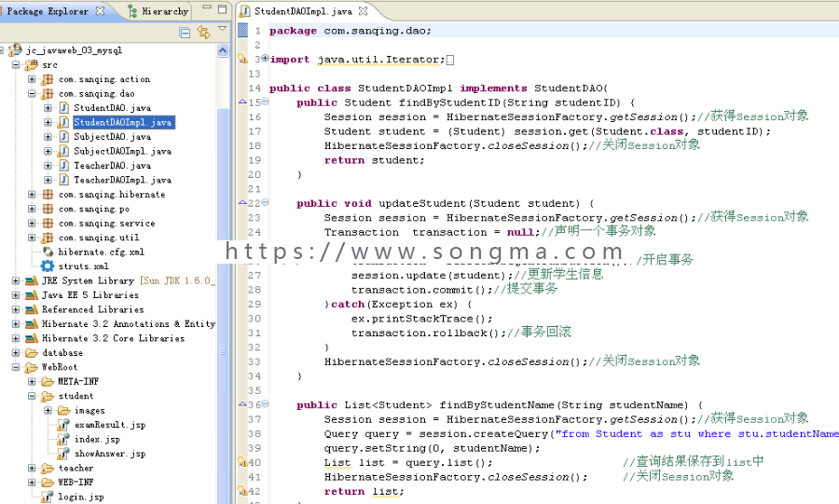Click the Package Explorer scroll up arrow
Viewport: 839px width, 504px height.
pos(223,50)
